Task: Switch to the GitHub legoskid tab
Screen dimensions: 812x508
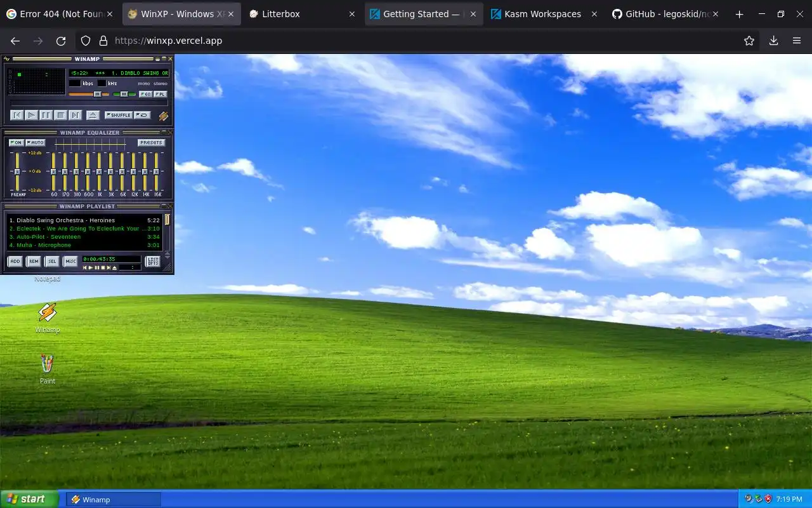Action: [666, 14]
